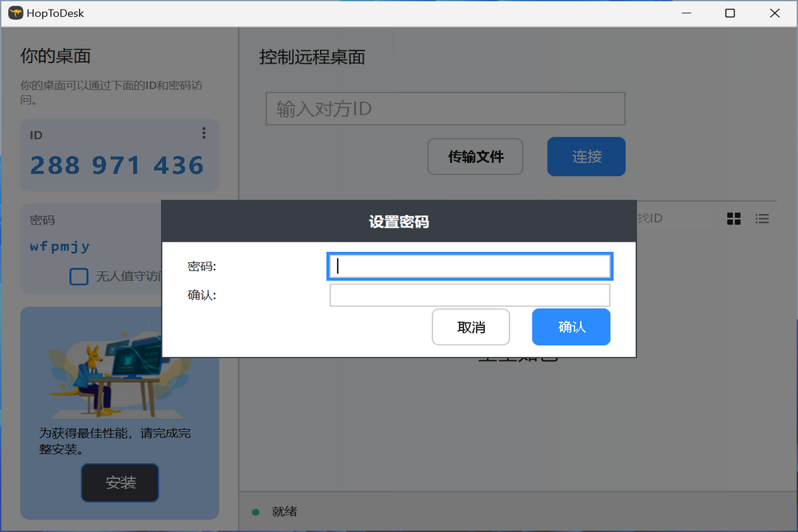Click the password text wfpmjy
The height and width of the screenshot is (532, 798).
click(59, 246)
